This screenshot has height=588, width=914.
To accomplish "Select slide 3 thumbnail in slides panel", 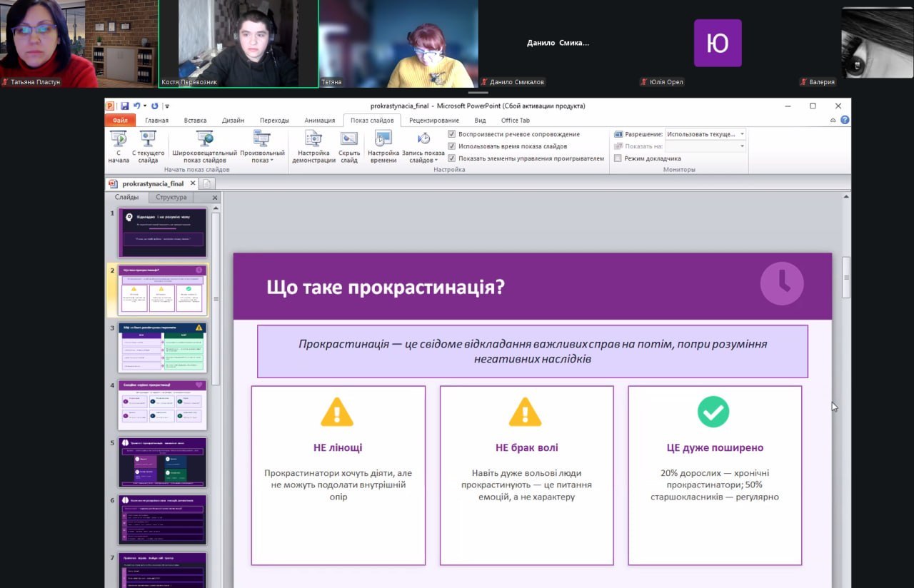I will coord(162,348).
